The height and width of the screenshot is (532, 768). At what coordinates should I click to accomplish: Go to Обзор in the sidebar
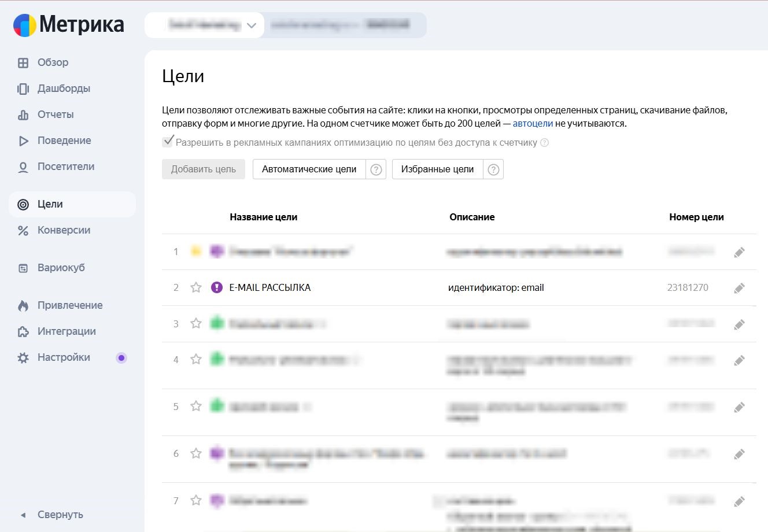click(53, 62)
